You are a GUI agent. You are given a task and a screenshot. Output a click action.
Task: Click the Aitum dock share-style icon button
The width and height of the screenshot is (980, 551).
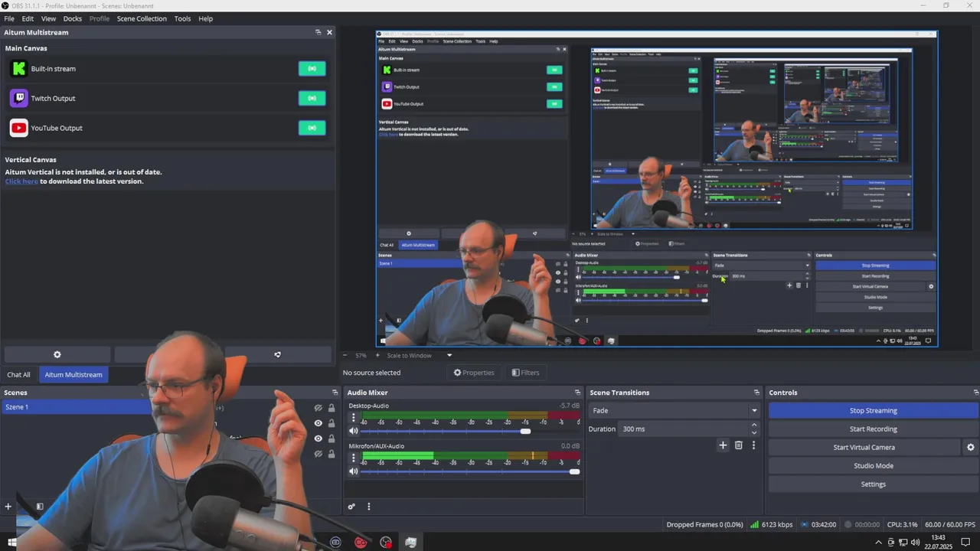click(278, 355)
